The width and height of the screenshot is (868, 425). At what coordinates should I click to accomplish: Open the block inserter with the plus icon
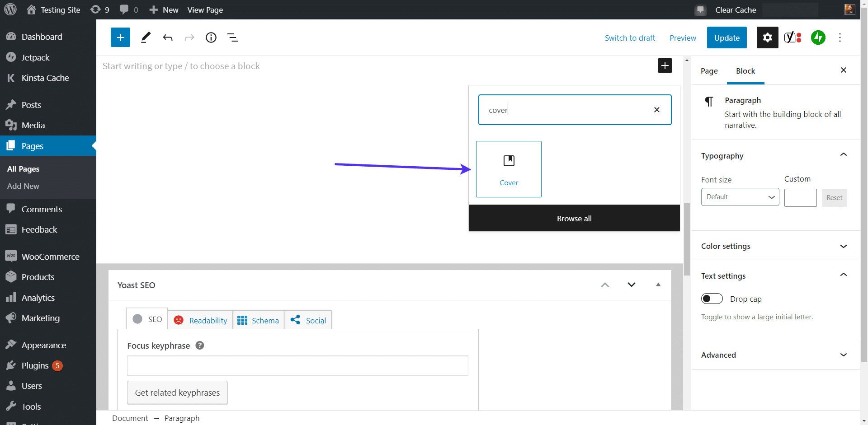120,37
